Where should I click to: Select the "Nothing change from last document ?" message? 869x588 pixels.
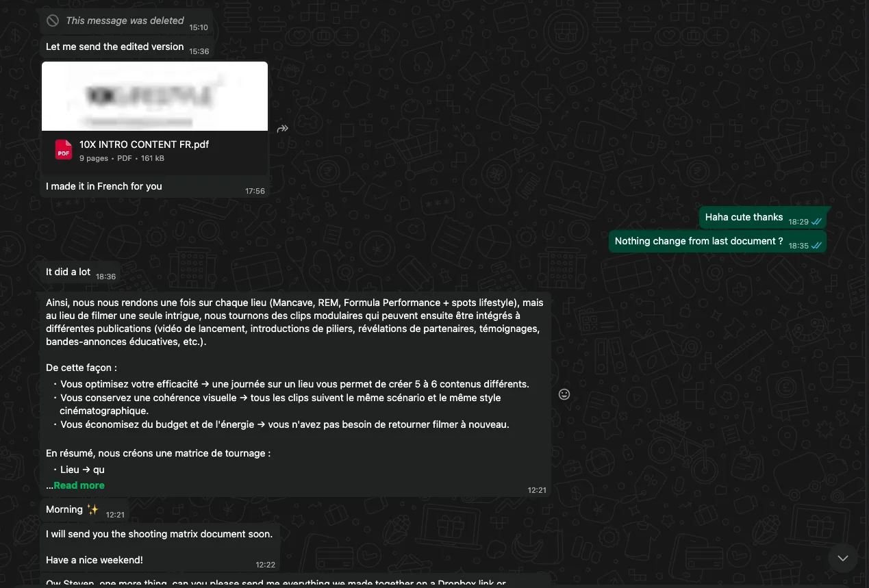[x=718, y=242]
